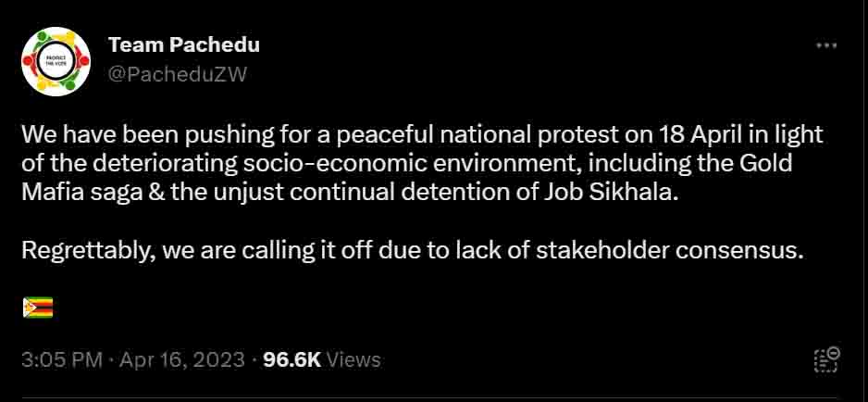Click the Team Pachedu profile avatar
The image size is (868, 402).
[x=56, y=62]
